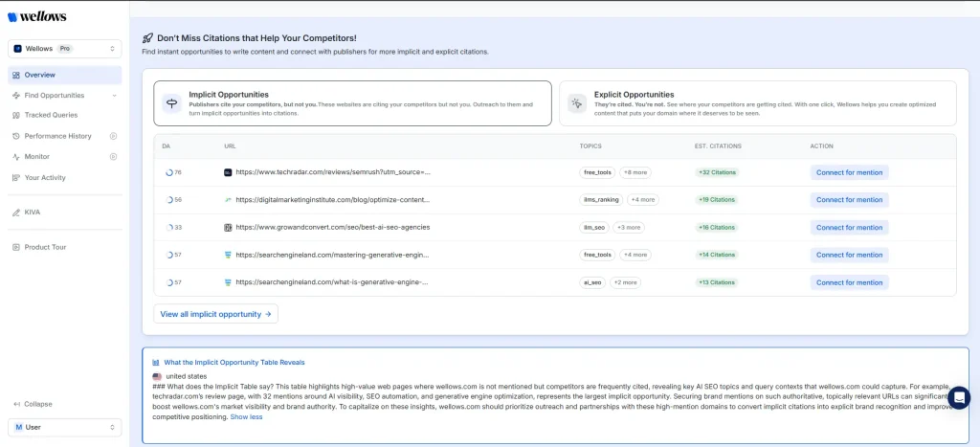Click the Explicit Opportunities card icon
980x447 pixels.
coord(576,103)
